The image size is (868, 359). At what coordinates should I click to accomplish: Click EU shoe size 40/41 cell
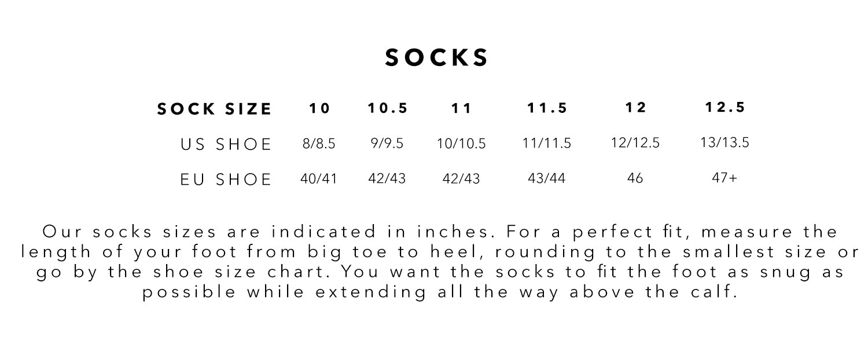click(318, 179)
